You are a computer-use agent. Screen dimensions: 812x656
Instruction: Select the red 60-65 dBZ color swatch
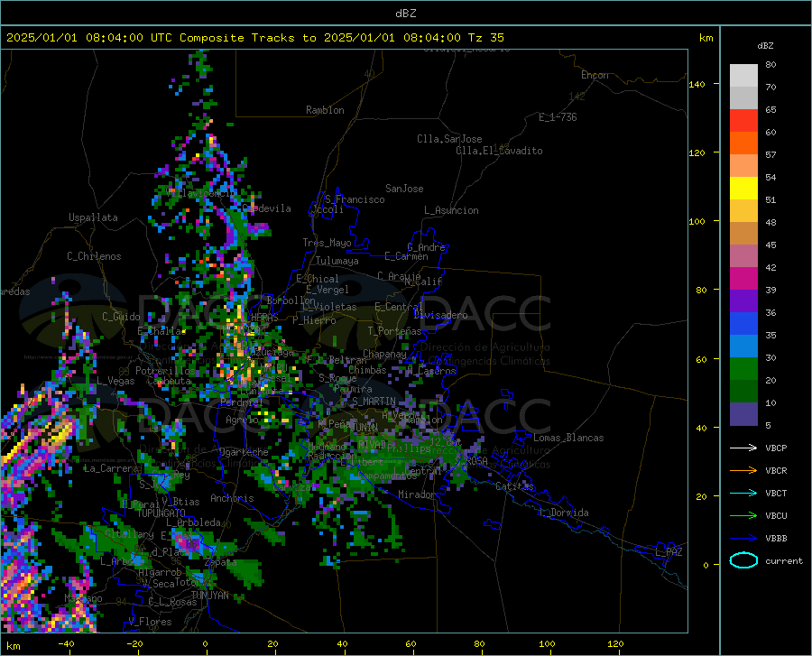tap(743, 121)
